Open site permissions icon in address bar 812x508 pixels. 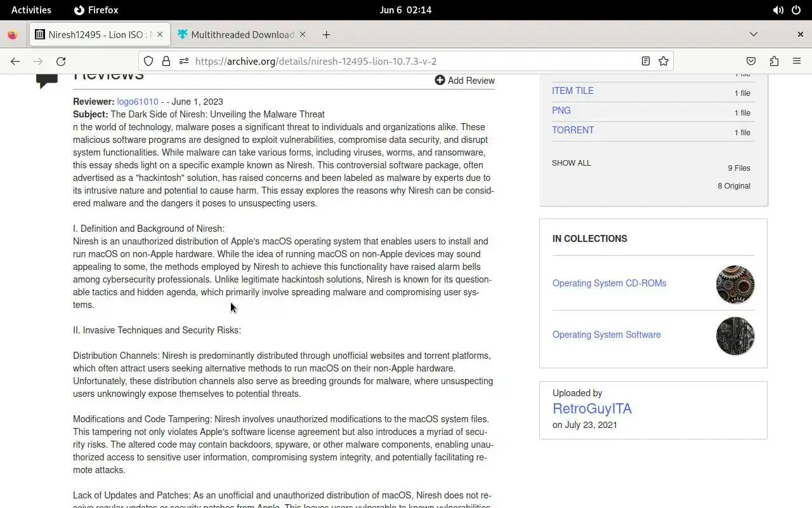click(x=184, y=61)
